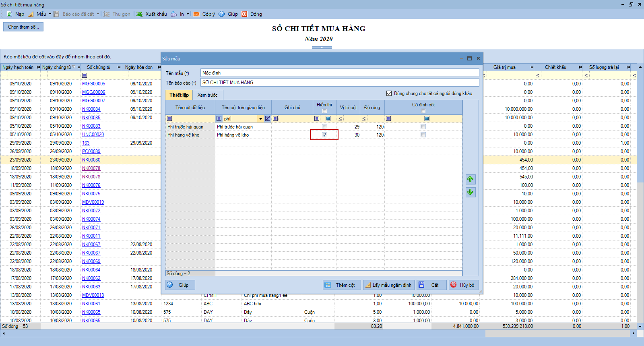Check Cố định cột for Phí hàng về kho
This screenshot has height=346, width=644.
(x=423, y=135)
